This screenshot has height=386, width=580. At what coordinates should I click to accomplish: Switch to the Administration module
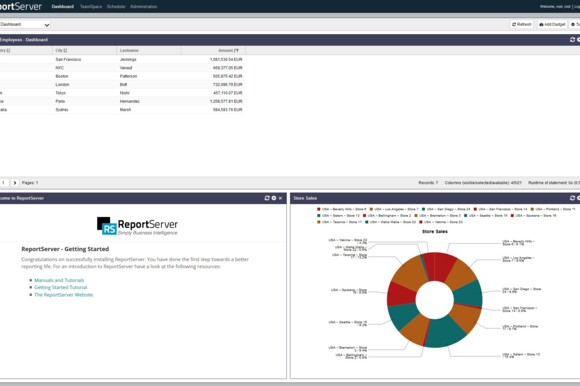144,7
